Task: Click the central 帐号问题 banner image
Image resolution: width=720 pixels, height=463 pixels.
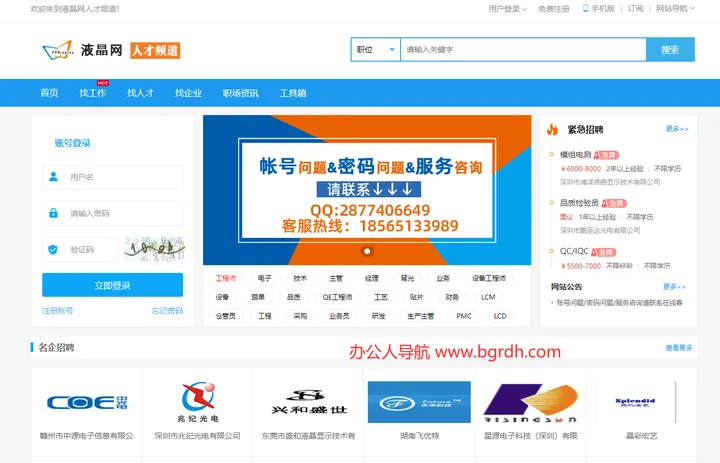Action: 367,190
